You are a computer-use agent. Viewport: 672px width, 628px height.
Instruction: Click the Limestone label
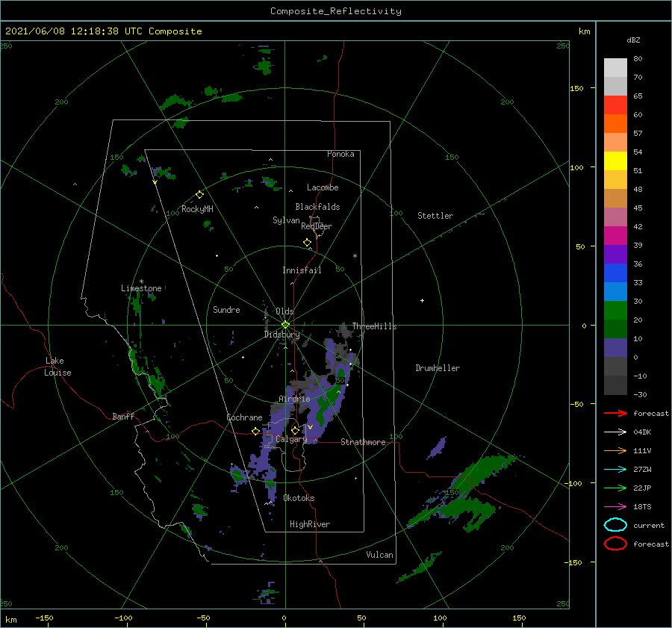(x=141, y=288)
